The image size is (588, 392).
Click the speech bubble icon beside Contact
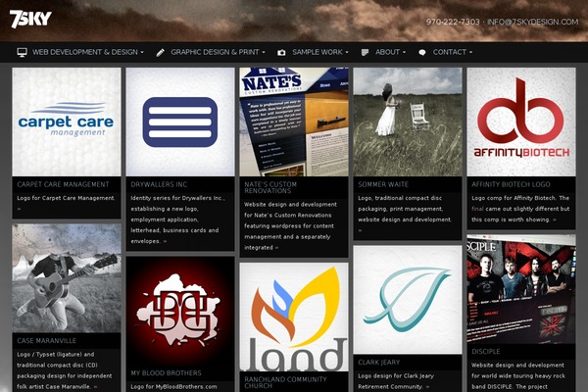pyautogui.click(x=421, y=53)
